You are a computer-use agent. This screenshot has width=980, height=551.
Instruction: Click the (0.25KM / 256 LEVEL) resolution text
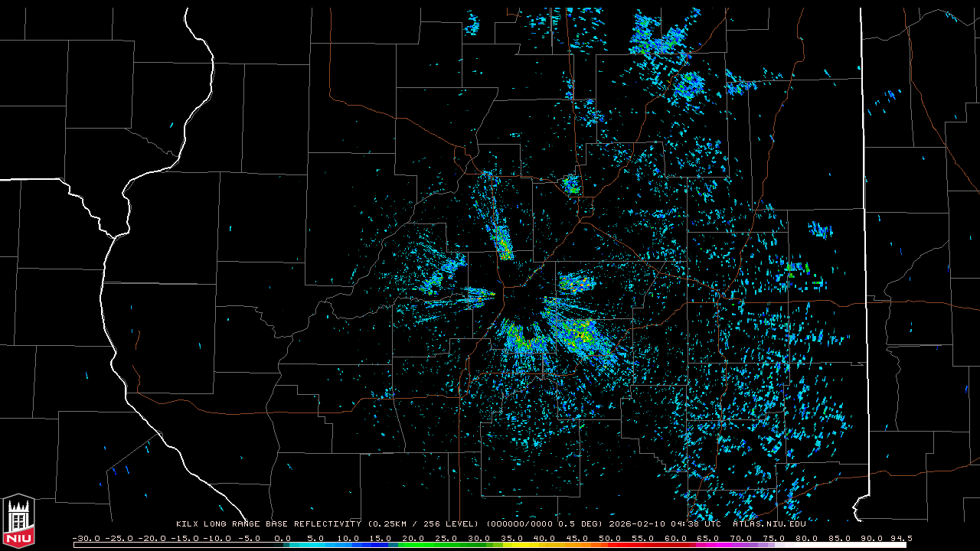(x=423, y=524)
